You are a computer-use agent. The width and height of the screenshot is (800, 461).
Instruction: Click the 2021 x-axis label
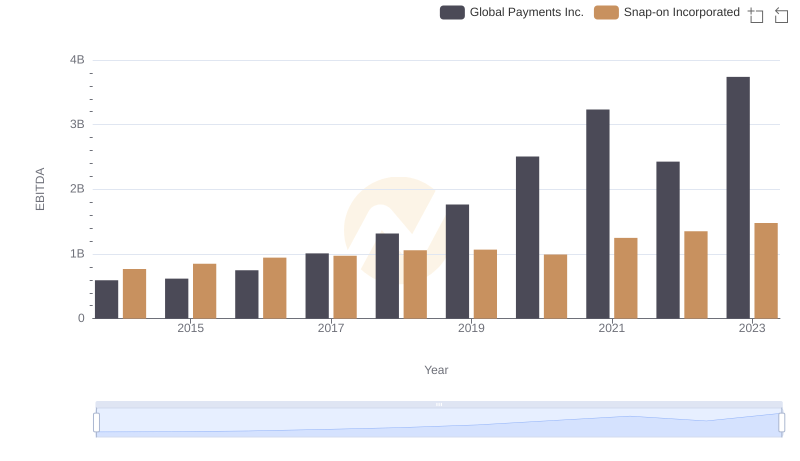(x=611, y=328)
